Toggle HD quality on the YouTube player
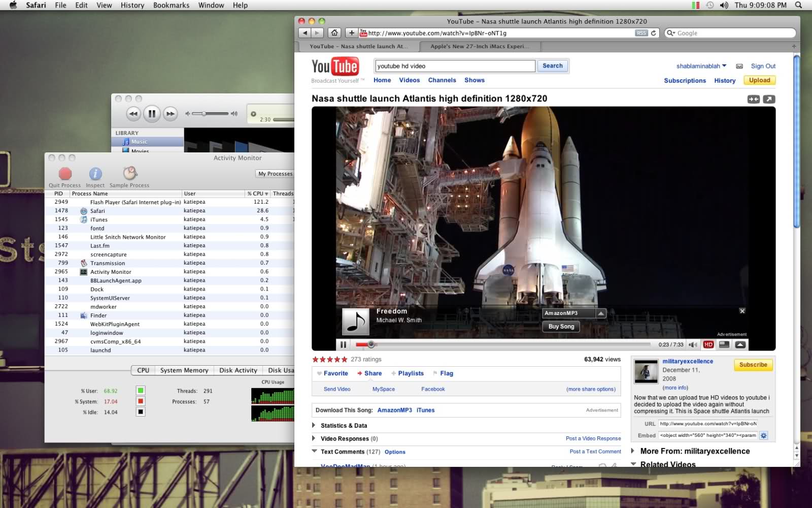 (708, 344)
